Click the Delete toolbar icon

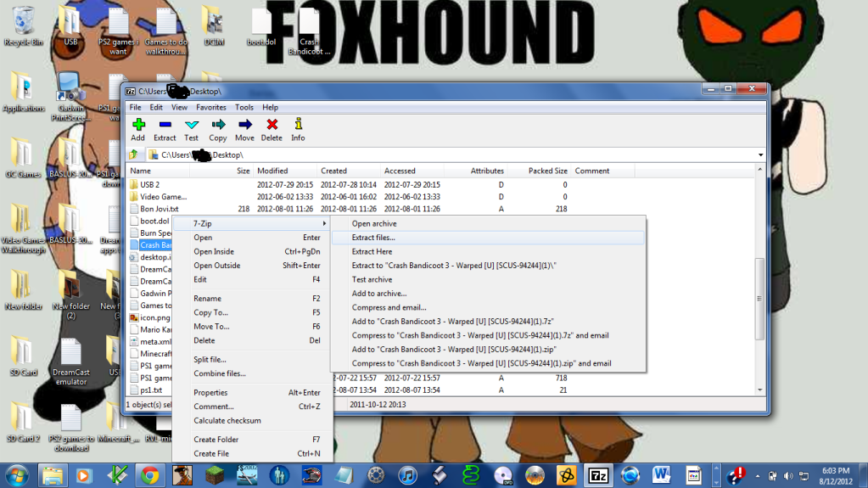(x=272, y=130)
